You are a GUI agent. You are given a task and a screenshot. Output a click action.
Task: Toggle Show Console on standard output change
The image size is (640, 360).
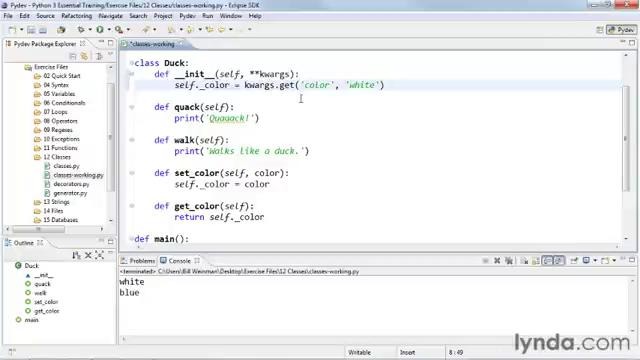point(548,260)
